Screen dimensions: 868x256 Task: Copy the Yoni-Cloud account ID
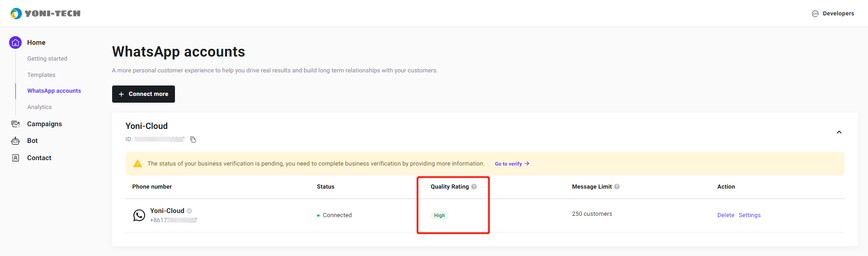coord(193,139)
